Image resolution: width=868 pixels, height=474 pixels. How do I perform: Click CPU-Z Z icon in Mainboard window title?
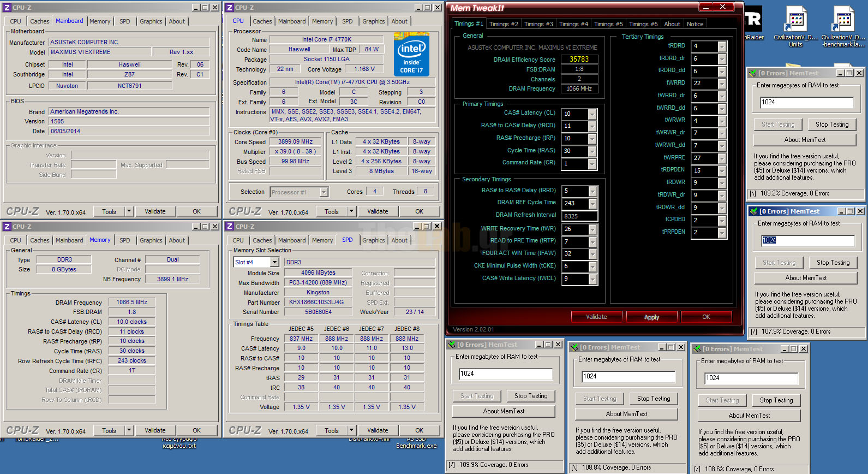(7, 8)
